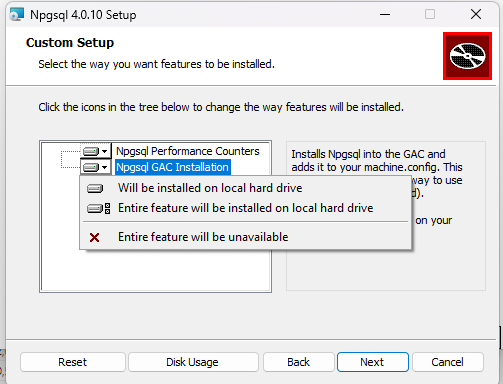Open Npgsql Performance Counters install dropdown
This screenshot has width=503, height=384.
pyautogui.click(x=95, y=151)
